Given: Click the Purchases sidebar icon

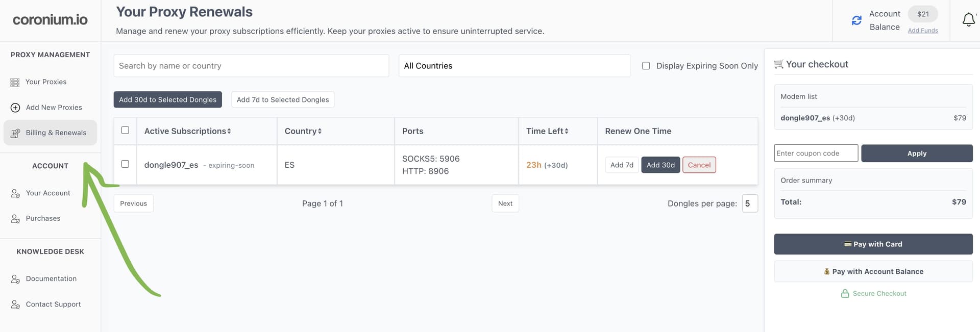Looking at the screenshot, I should 15,219.
